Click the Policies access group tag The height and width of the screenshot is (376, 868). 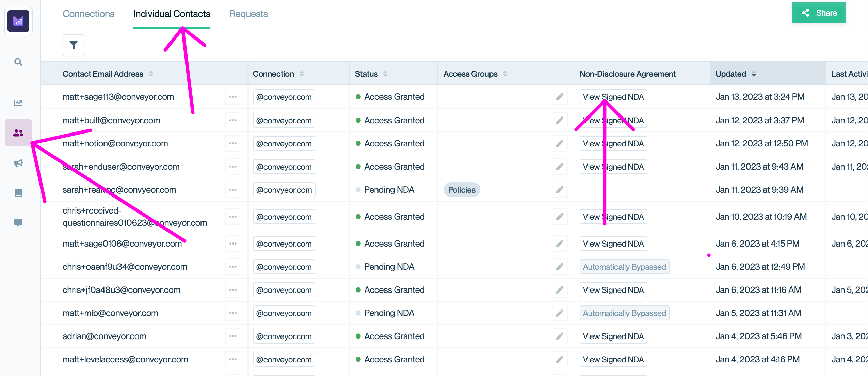462,190
